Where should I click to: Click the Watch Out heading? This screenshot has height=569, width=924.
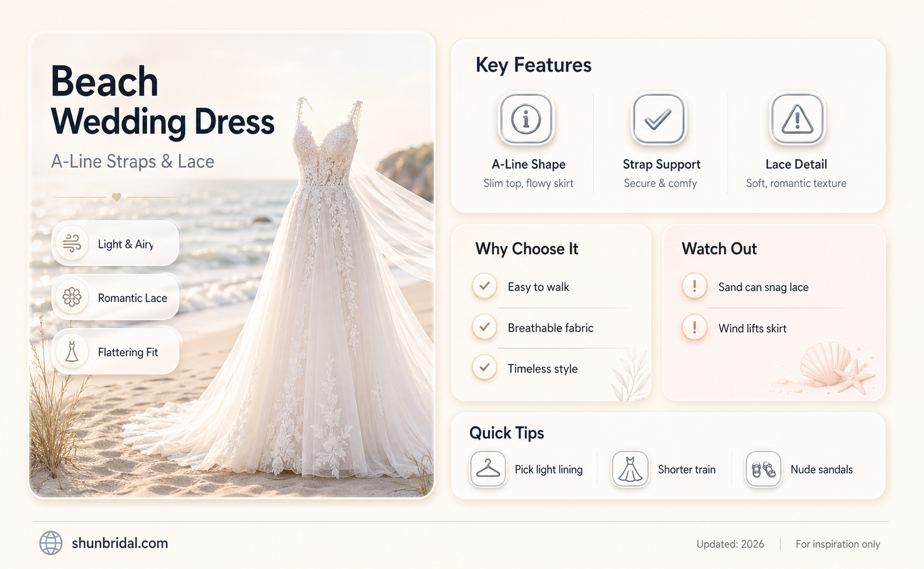[719, 249]
